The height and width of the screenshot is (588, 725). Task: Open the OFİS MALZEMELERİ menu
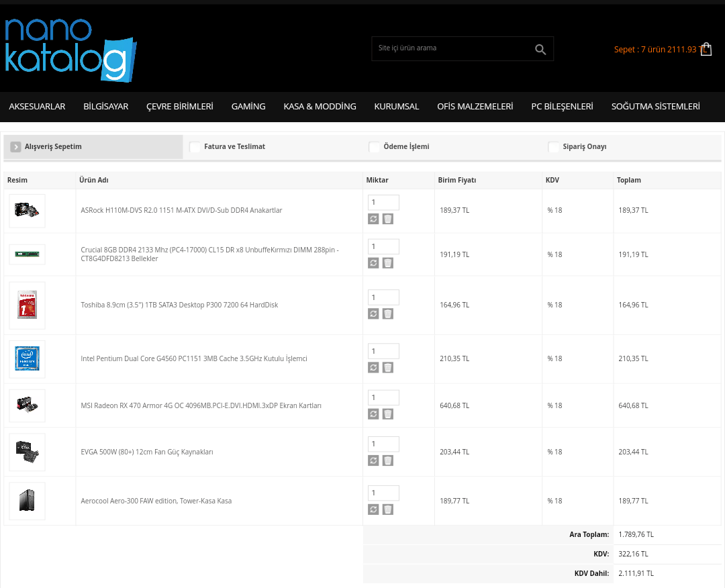tap(475, 106)
